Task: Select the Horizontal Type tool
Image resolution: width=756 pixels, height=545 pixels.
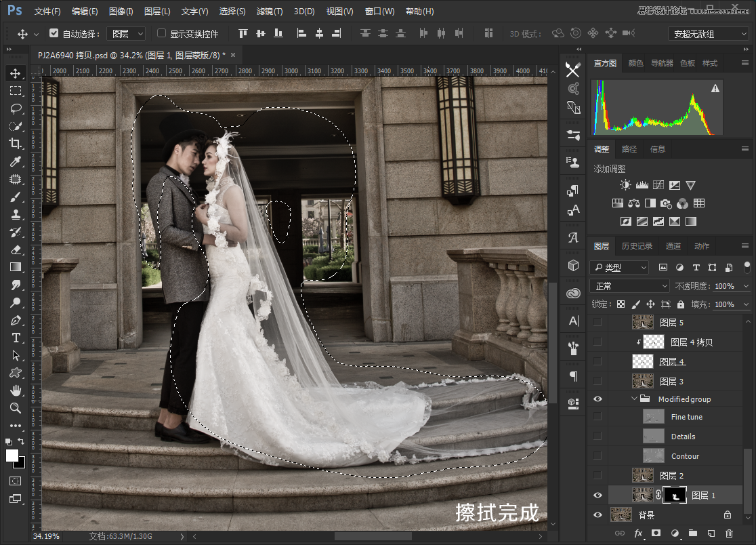Action: 16,338
